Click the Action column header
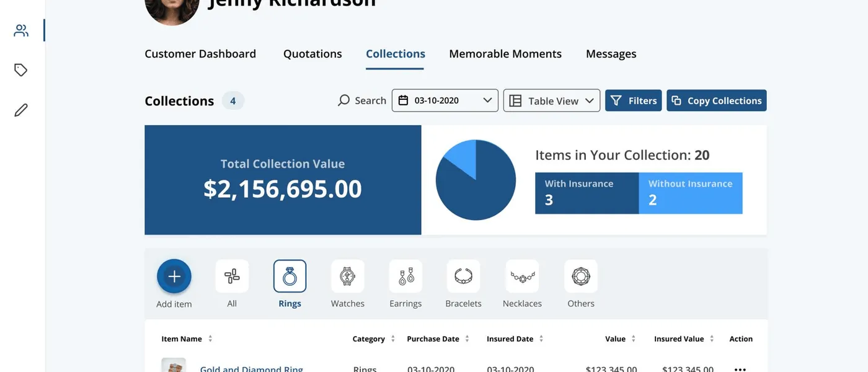 click(741, 339)
